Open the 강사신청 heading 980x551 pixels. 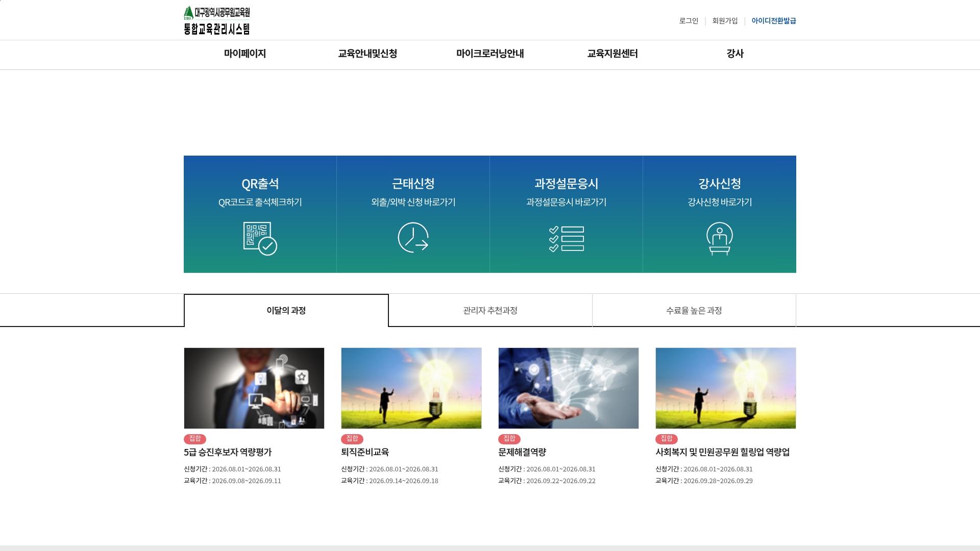tap(720, 184)
